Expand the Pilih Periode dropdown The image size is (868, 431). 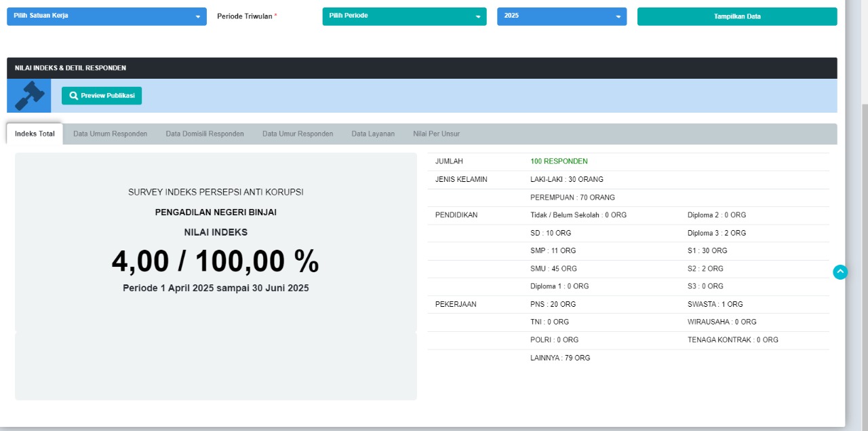404,16
